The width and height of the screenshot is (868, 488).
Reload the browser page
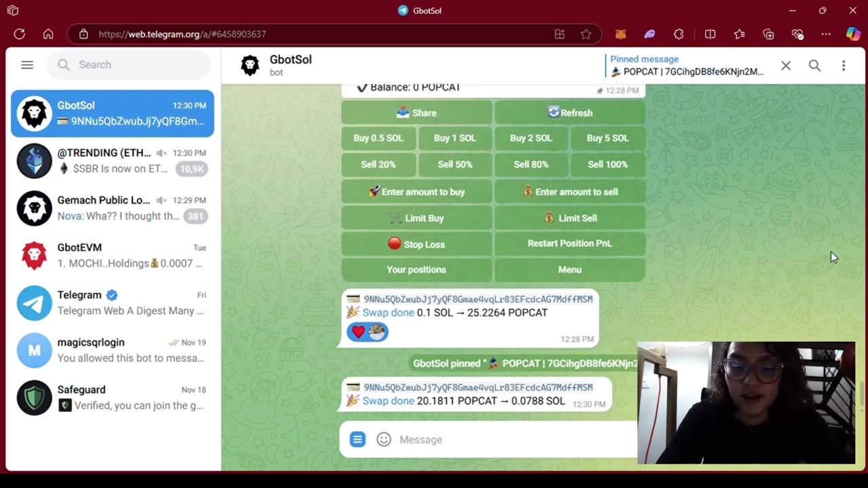click(19, 34)
